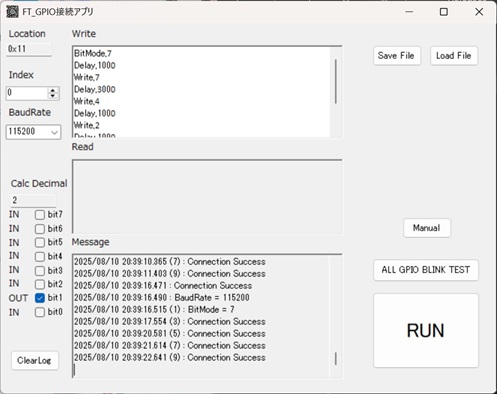Click the FT_GPIO app icon in title bar

tap(12, 12)
